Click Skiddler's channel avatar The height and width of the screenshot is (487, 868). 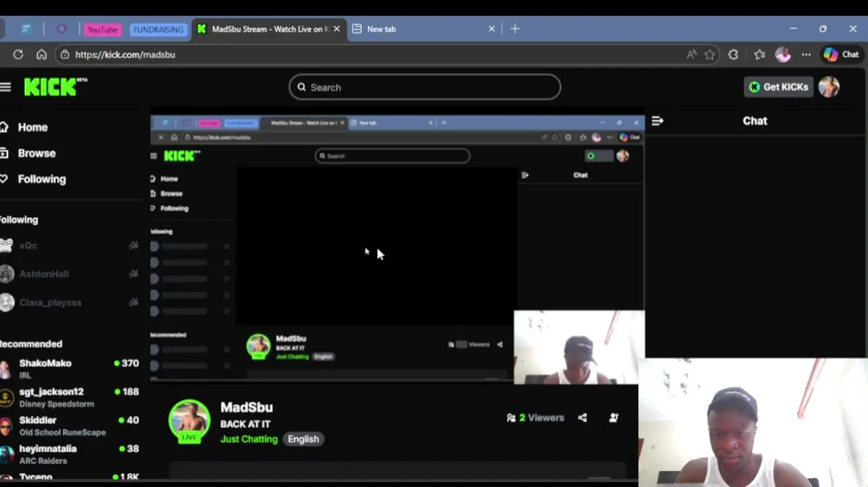[x=5, y=426]
